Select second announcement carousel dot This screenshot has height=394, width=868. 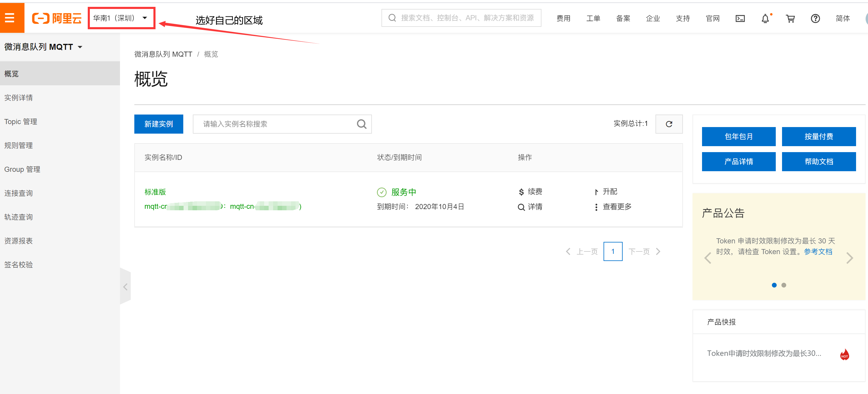784,285
